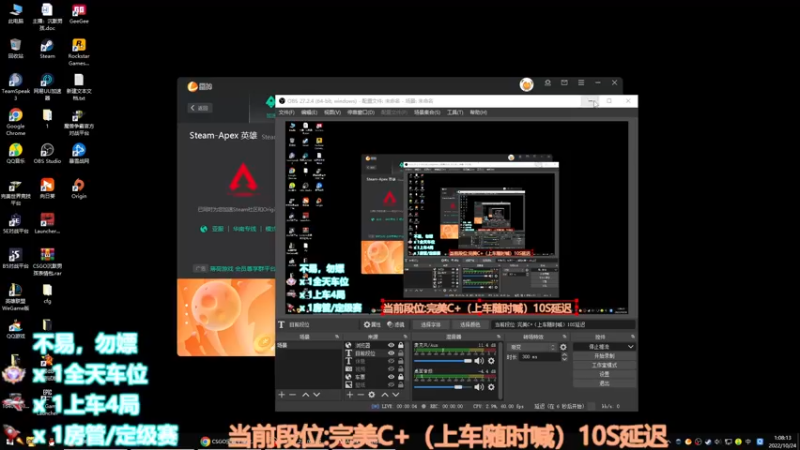Open 停靠窗口(D) menu in OBS
The image size is (800, 450).
pyautogui.click(x=361, y=112)
